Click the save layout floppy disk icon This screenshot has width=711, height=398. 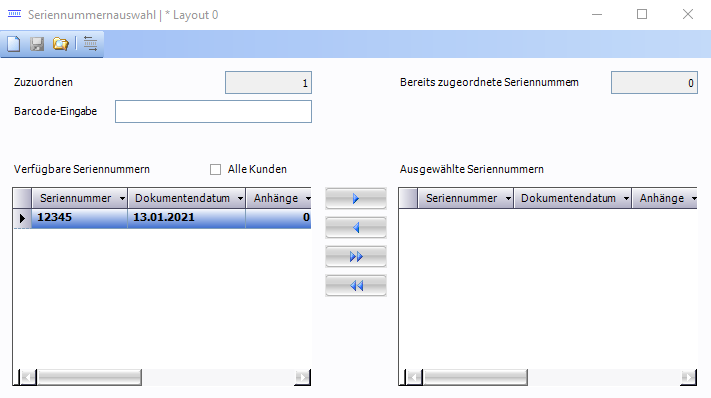[37, 44]
